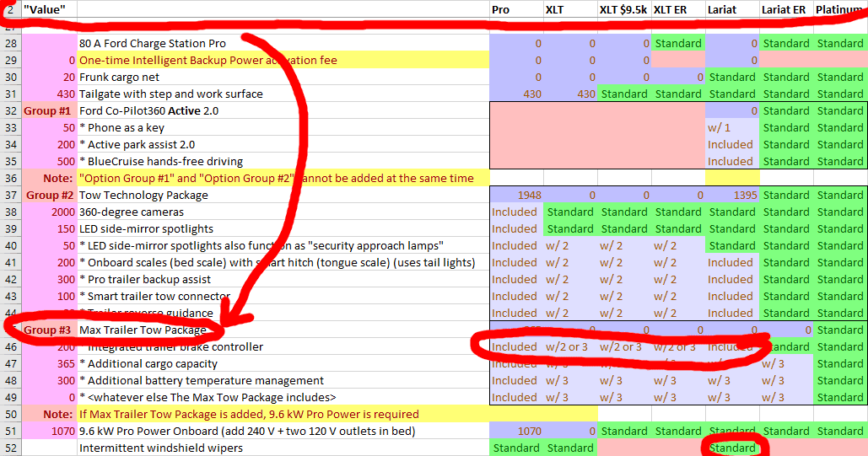Click the Platinum column header cell
868x456 pixels.
click(x=840, y=9)
